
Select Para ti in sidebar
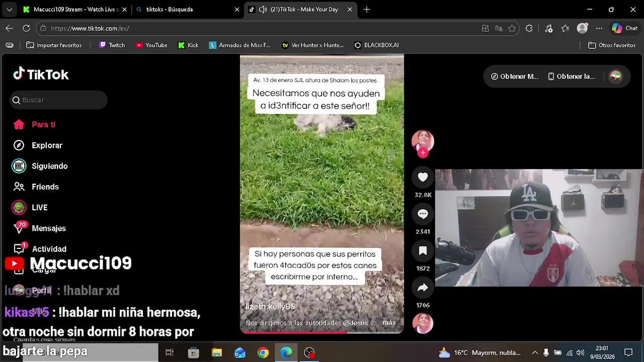[34, 125]
